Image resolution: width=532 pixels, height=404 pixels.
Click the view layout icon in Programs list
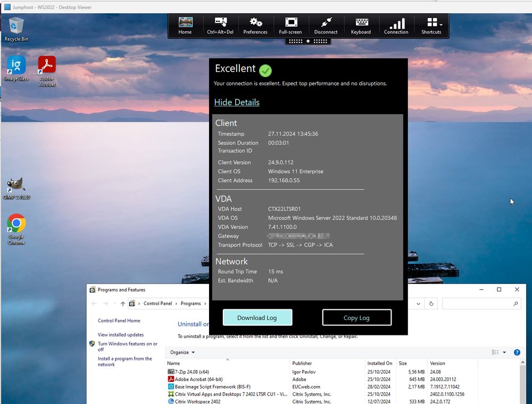[495, 352]
